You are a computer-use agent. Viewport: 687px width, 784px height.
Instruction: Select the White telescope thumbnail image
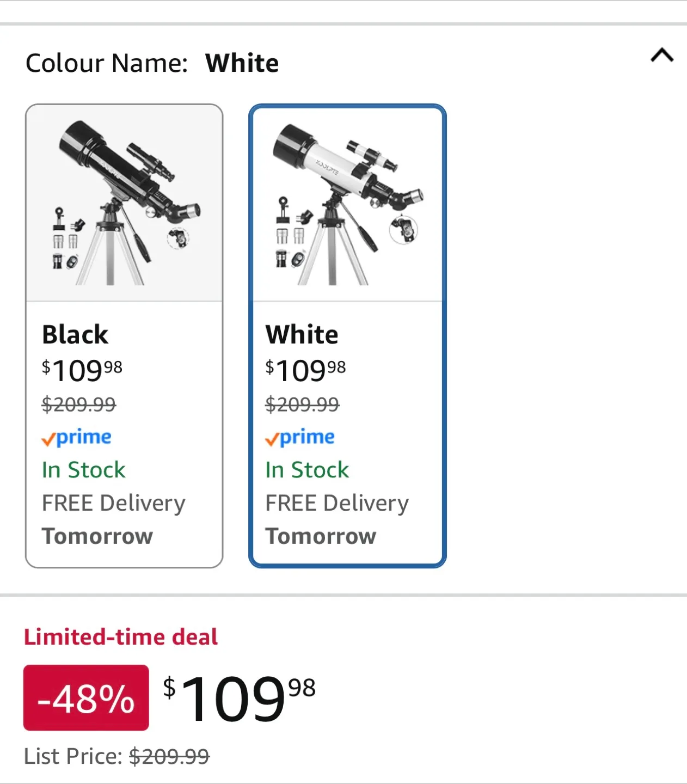pos(347,204)
